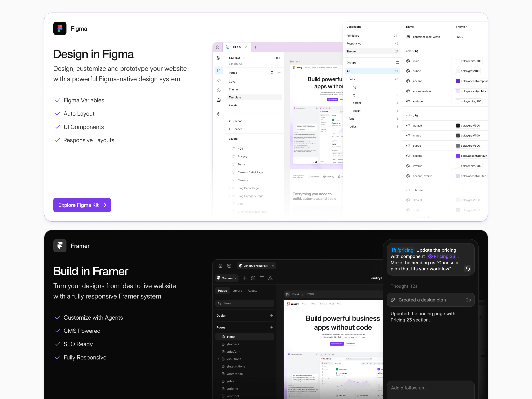Image resolution: width=532 pixels, height=399 pixels.
Task: Add a new variable collection
Action: [397, 27]
